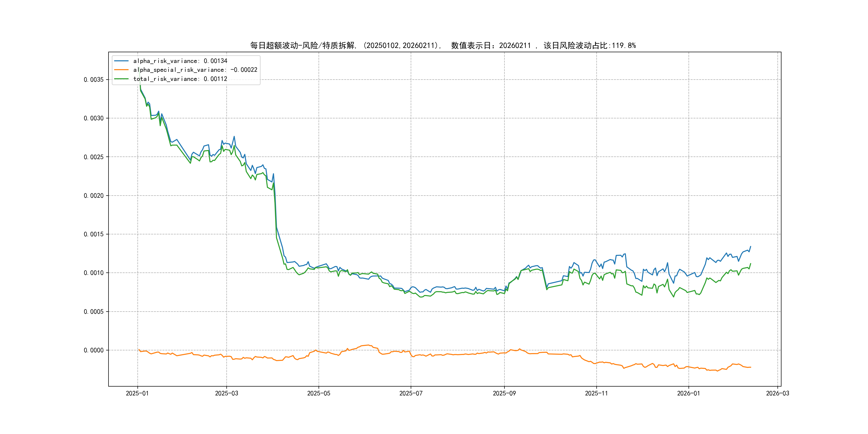Click the 0.0020 y-axis tick label
Viewport: 868px width, 434px height.
pyautogui.click(x=94, y=196)
